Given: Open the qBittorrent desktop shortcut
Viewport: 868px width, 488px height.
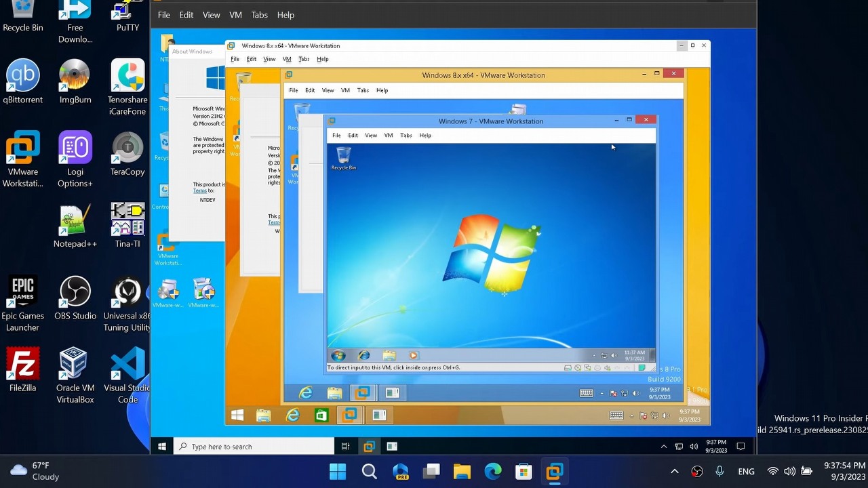Looking at the screenshot, I should pyautogui.click(x=22, y=76).
